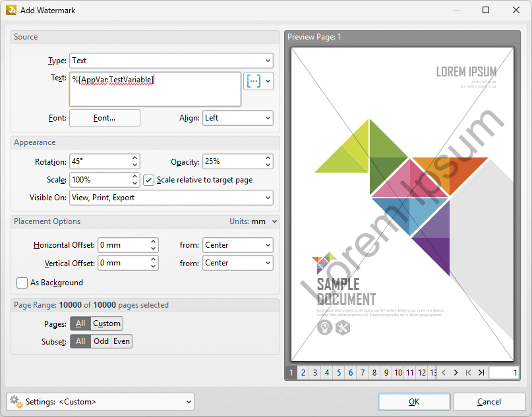Decrease Vertical Offset with down arrow

pos(154,267)
